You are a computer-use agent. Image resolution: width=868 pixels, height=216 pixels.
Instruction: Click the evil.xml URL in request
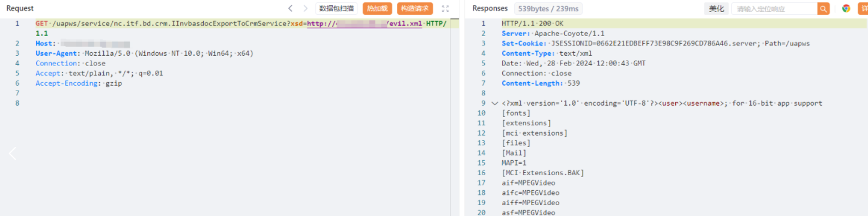tap(365, 23)
